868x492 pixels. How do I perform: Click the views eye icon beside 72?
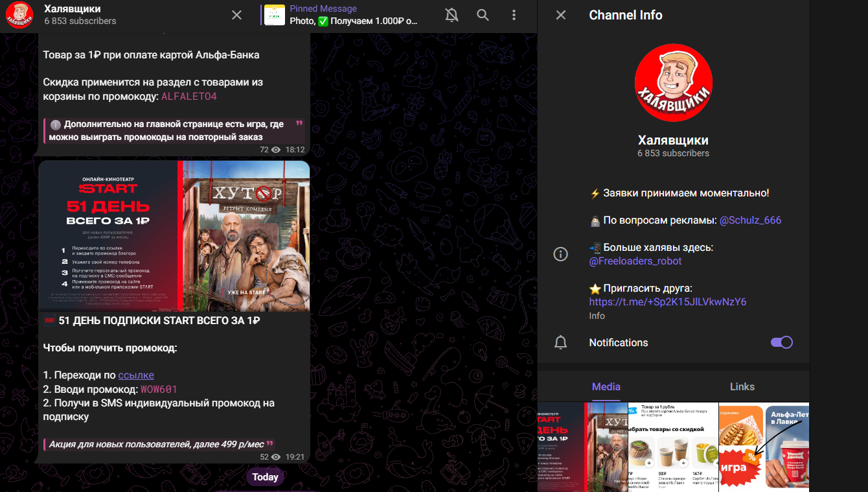click(x=276, y=150)
